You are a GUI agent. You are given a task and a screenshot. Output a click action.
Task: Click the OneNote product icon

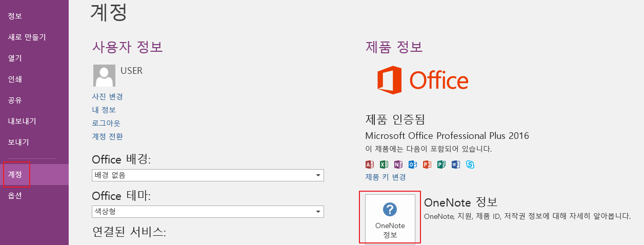(398, 165)
